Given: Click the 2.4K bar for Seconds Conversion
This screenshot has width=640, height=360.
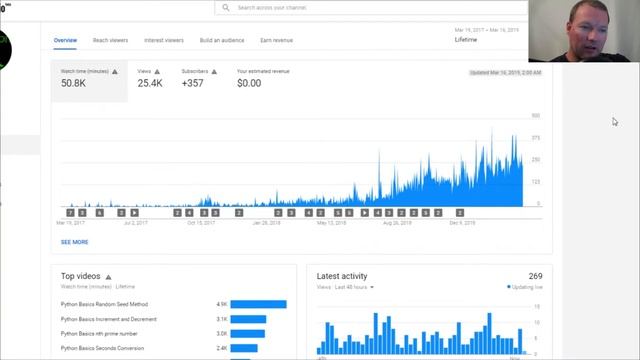Looking at the screenshot, I should [244, 348].
